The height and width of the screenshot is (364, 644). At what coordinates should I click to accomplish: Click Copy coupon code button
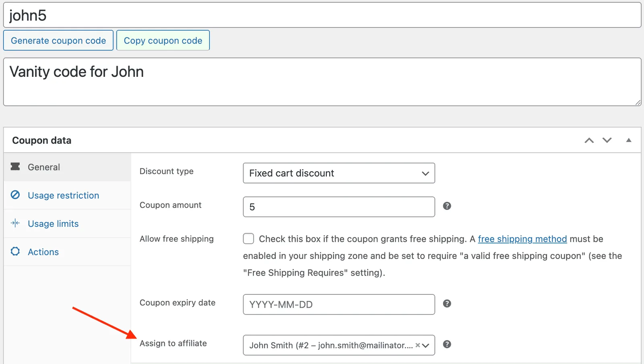pyautogui.click(x=163, y=41)
